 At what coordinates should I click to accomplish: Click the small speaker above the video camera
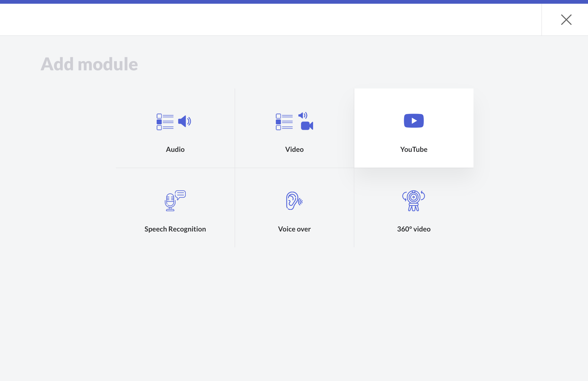pos(303,116)
